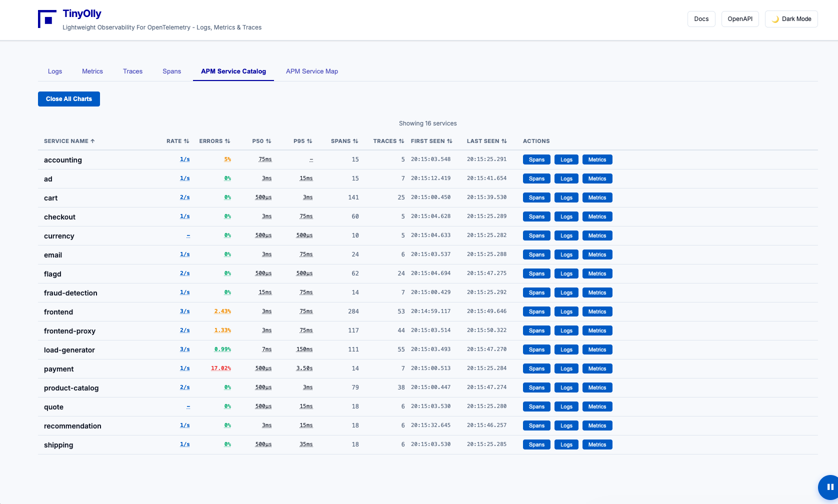838x504 pixels.
Task: Pause live updates with the pause button
Action: click(829, 487)
